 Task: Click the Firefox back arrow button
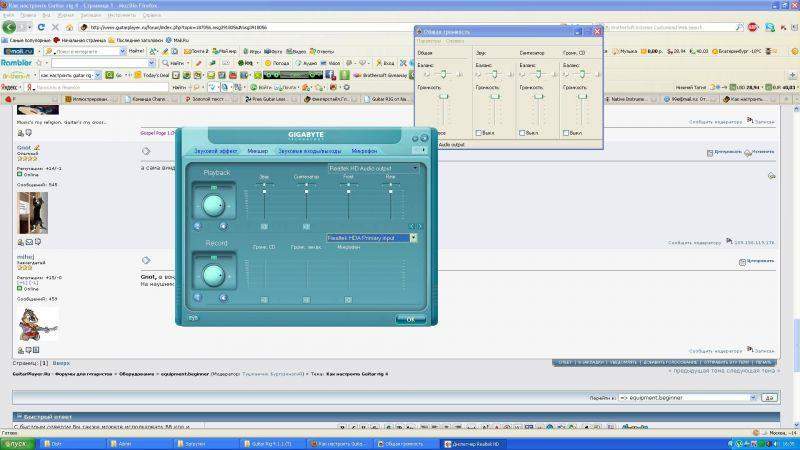pyautogui.click(x=10, y=27)
